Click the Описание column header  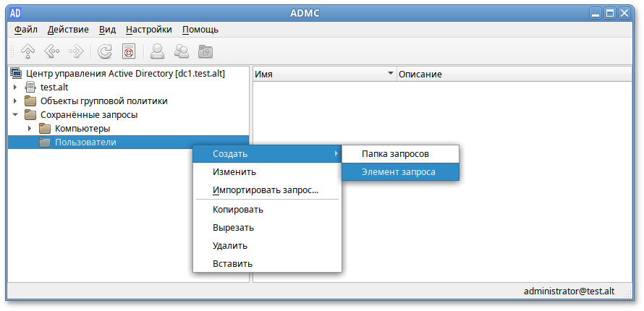point(514,74)
